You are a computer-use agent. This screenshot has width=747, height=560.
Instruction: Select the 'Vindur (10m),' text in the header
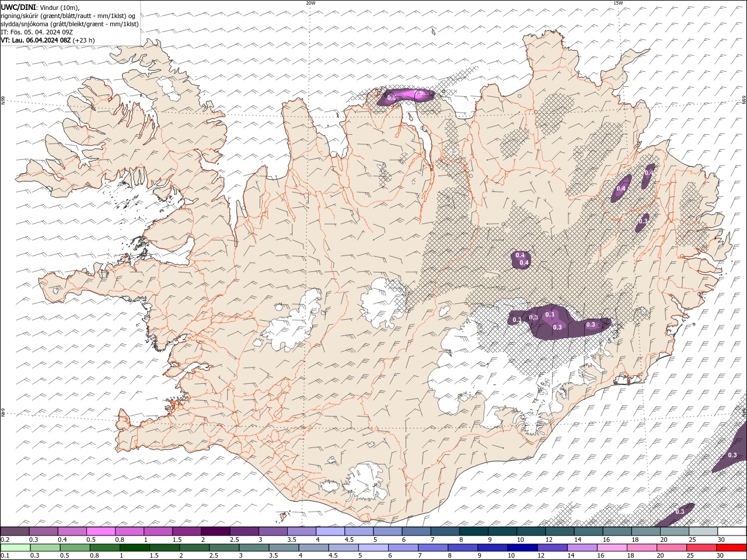pos(59,7)
